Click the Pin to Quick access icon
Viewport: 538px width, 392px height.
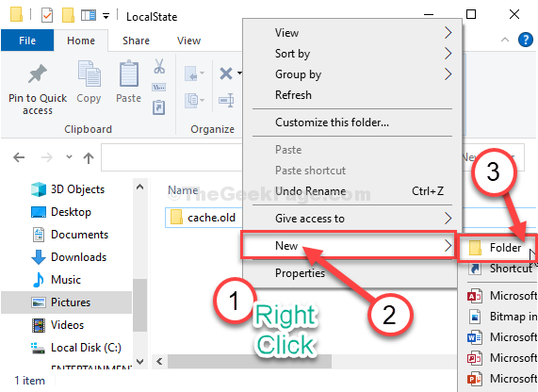(38, 73)
